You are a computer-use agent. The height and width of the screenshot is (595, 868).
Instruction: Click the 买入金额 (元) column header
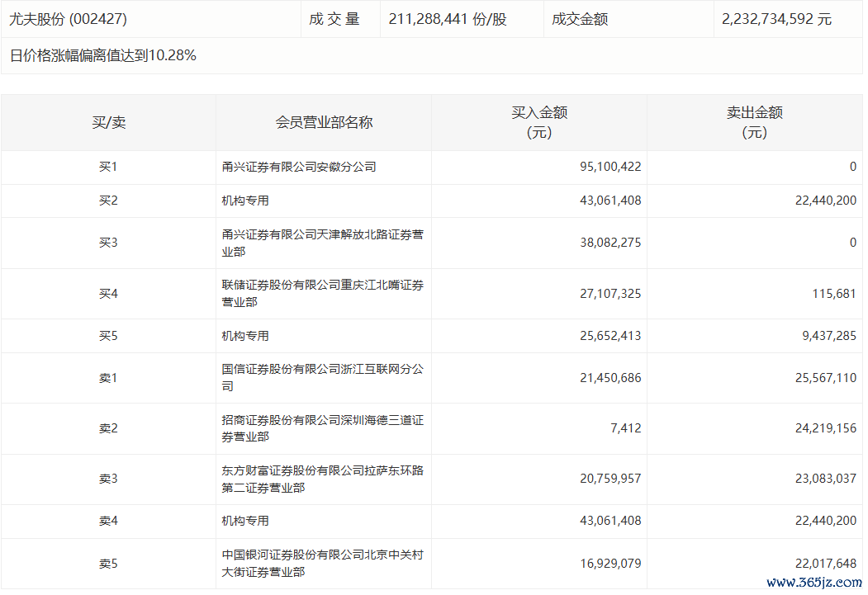(x=538, y=122)
